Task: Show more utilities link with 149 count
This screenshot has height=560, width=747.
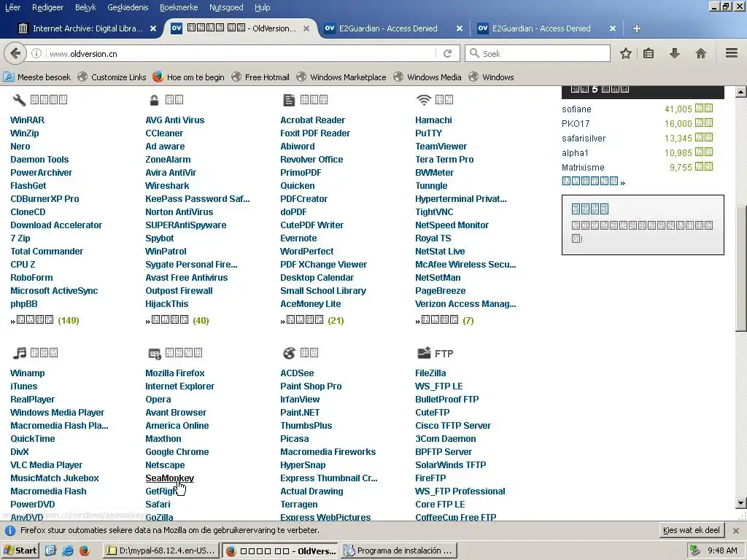Action: pos(44,321)
